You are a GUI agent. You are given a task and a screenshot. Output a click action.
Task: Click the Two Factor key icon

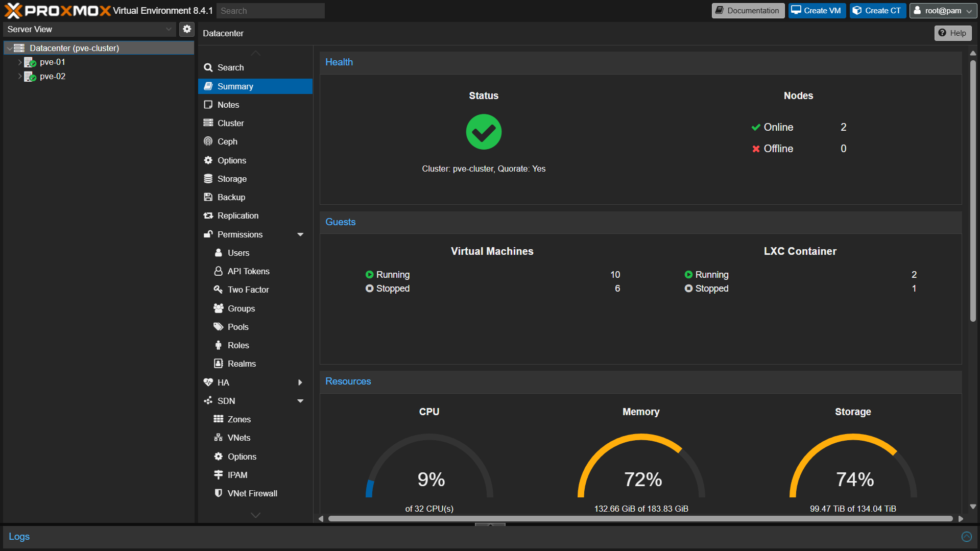pyautogui.click(x=219, y=290)
